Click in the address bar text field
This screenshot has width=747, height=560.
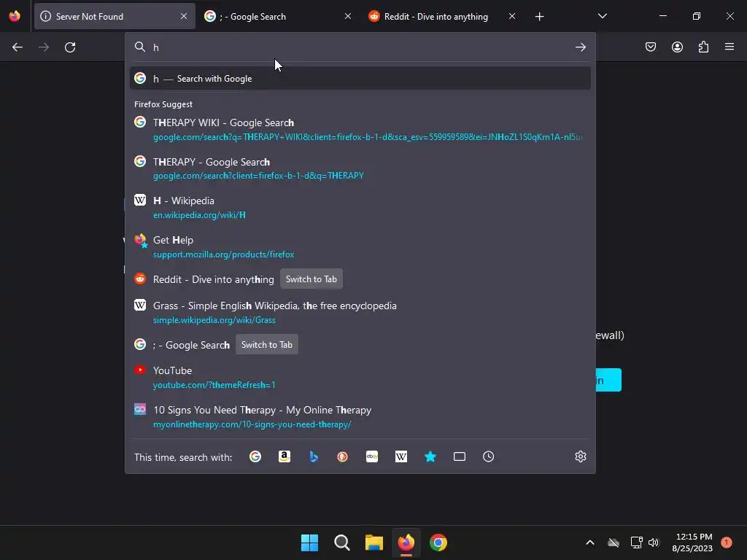[360, 47]
